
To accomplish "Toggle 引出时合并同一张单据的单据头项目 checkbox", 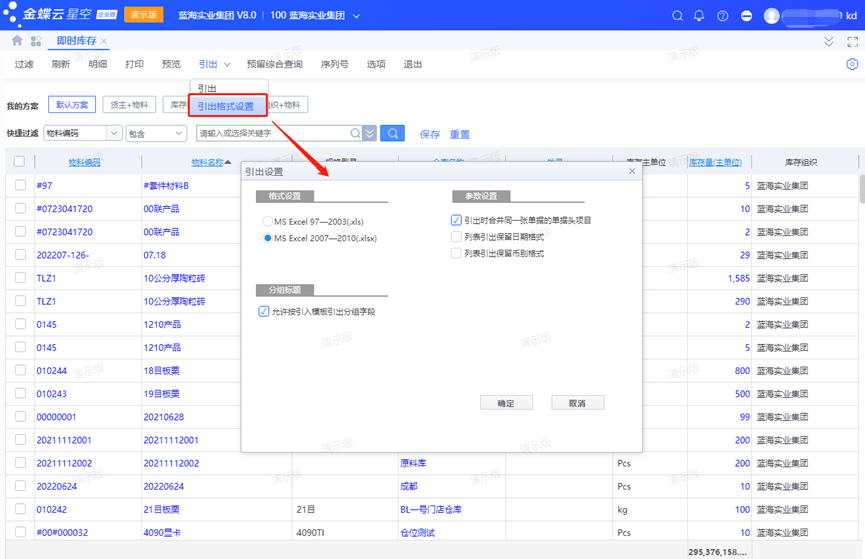I will point(456,220).
